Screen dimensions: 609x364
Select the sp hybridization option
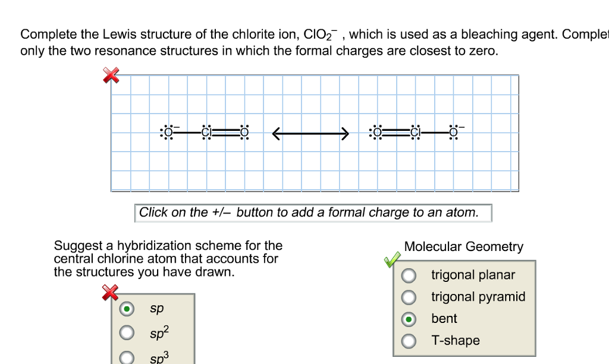(126, 308)
